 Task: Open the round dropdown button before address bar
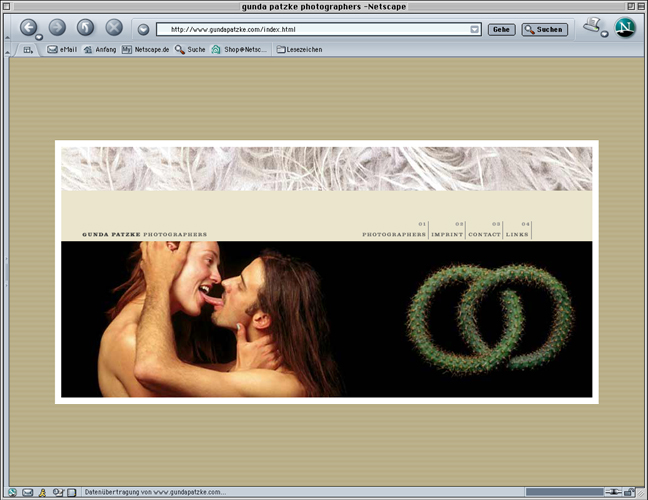pos(143,29)
